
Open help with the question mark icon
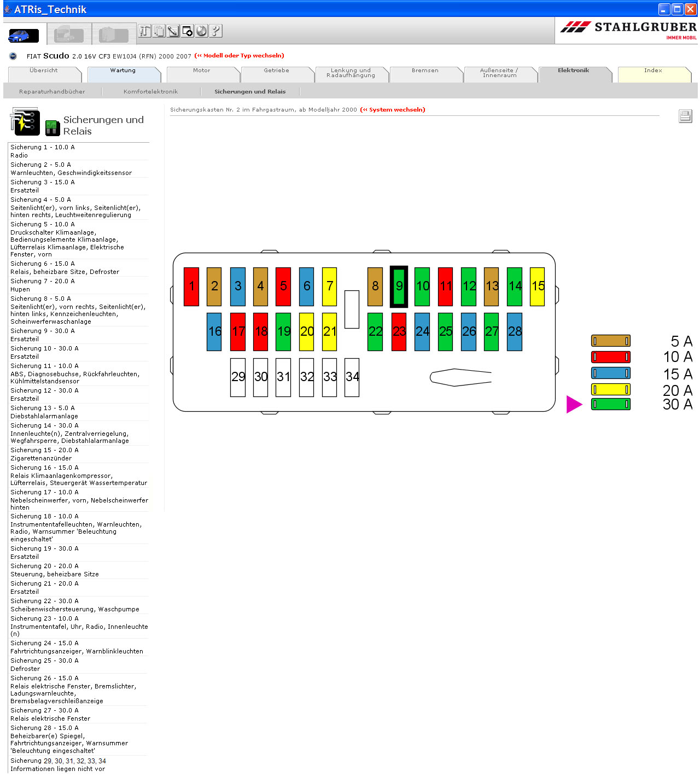215,31
